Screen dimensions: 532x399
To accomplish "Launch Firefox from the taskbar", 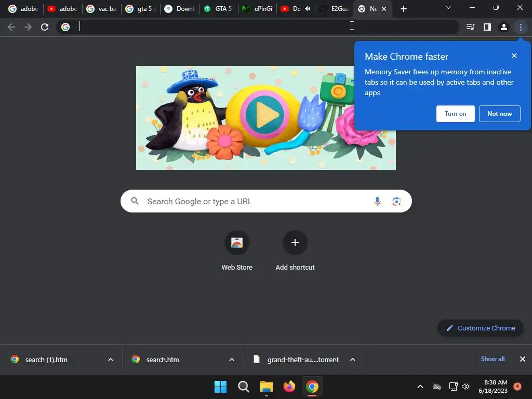I will (x=289, y=387).
